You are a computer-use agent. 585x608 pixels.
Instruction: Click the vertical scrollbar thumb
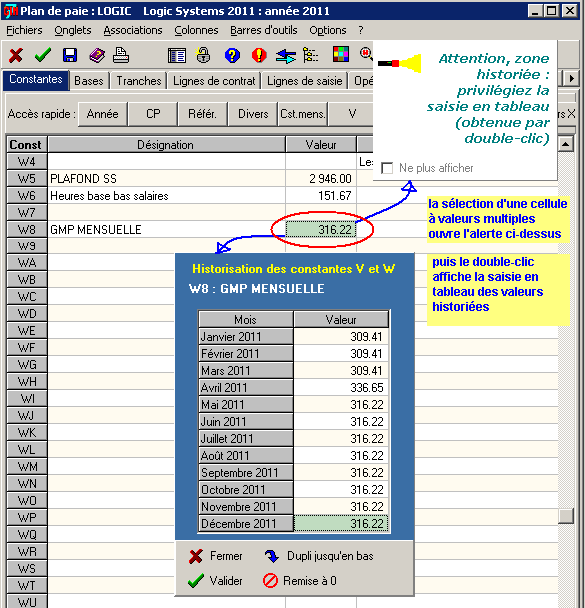coord(566,515)
